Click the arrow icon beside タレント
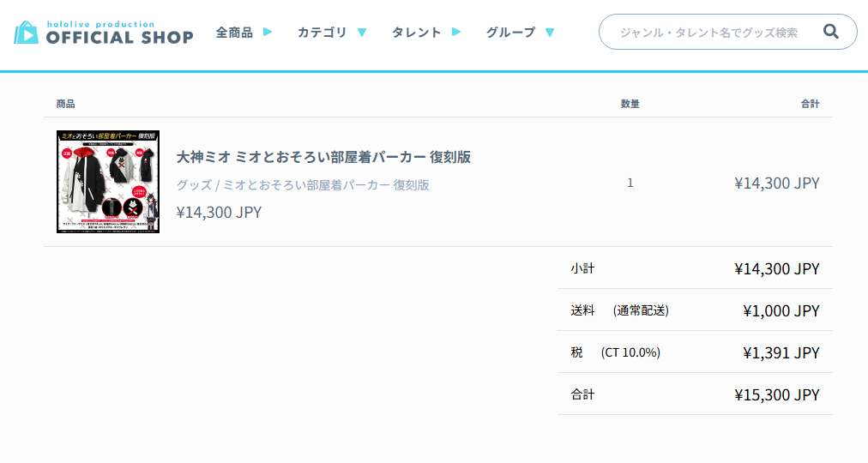 456,33
